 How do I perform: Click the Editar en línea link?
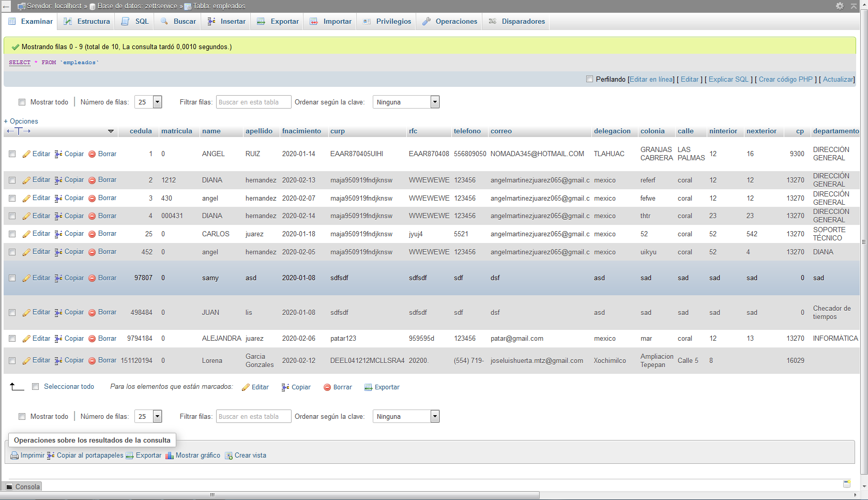click(x=652, y=80)
